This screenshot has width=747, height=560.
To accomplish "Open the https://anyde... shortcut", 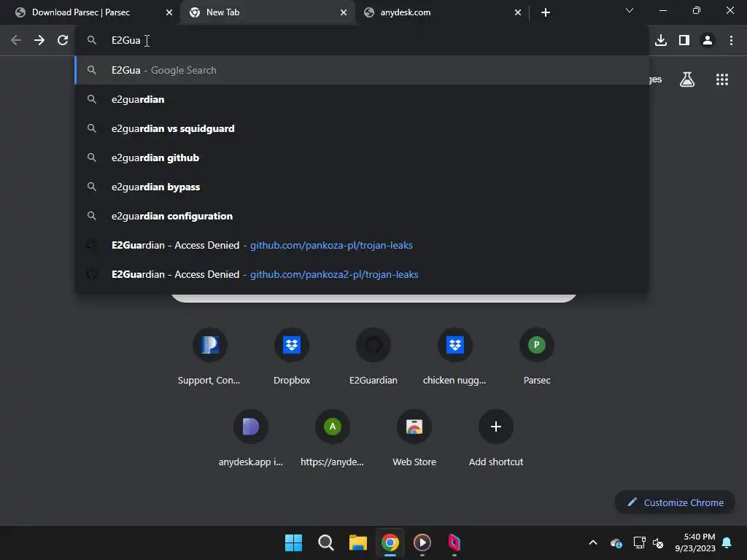I will point(333,438).
